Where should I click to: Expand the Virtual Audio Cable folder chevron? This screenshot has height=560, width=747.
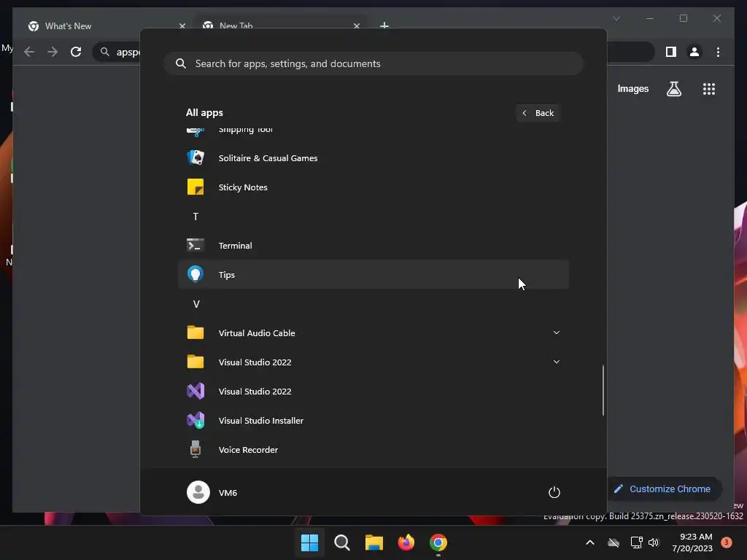pos(556,332)
